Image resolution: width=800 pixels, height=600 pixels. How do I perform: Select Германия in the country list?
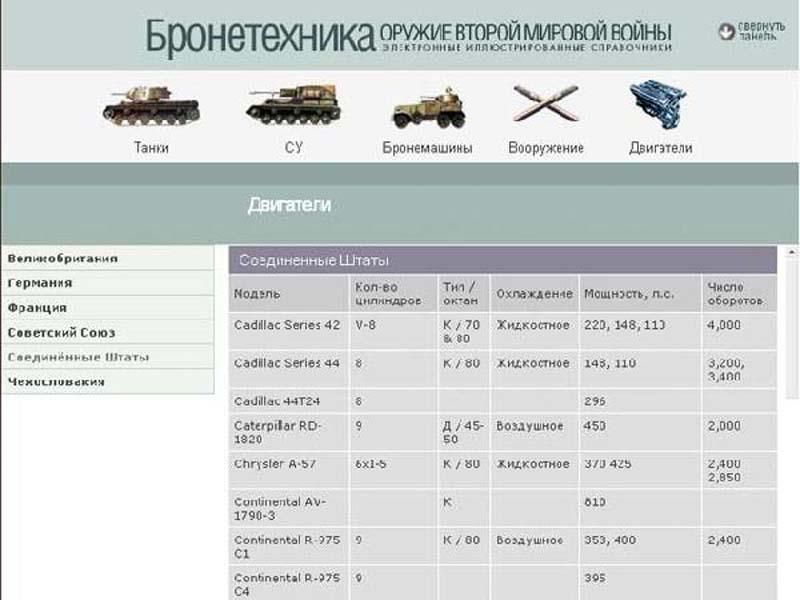click(x=40, y=283)
